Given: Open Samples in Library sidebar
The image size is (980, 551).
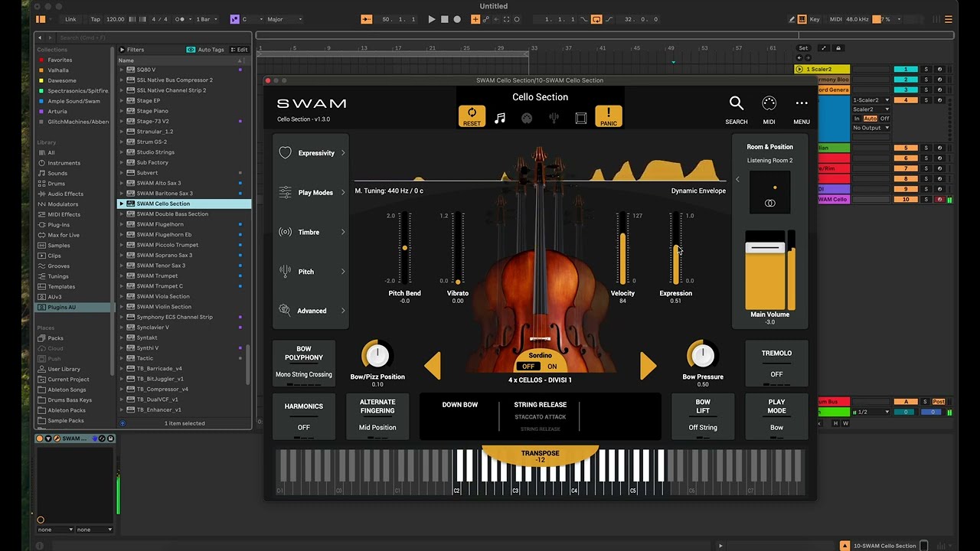Looking at the screenshot, I should click(59, 246).
